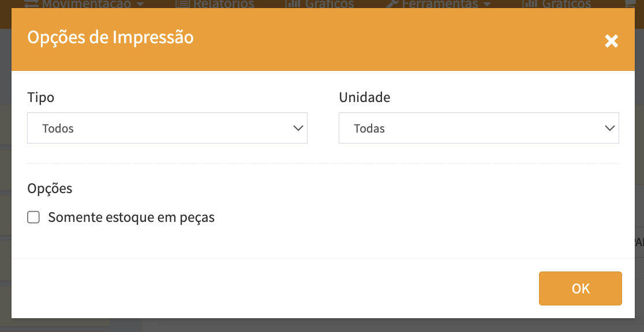
Task: Click the caret beside Ferramentas
Action: point(487,4)
